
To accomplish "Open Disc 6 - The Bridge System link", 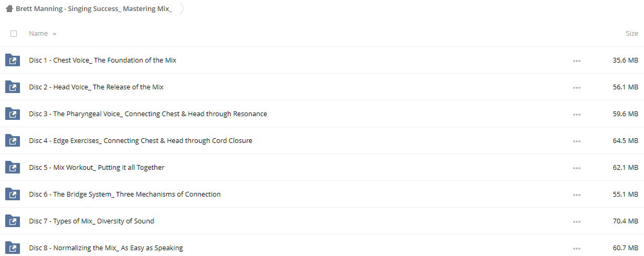I will pyautogui.click(x=125, y=194).
